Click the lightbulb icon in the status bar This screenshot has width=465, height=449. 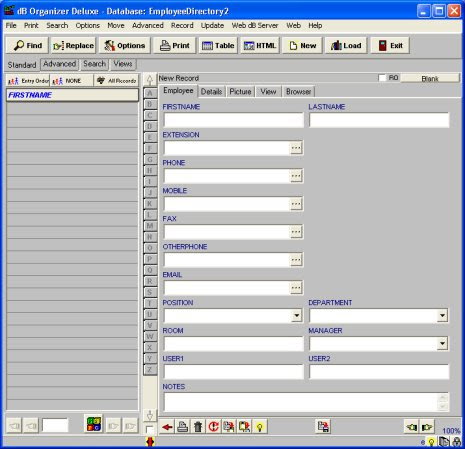(x=431, y=442)
